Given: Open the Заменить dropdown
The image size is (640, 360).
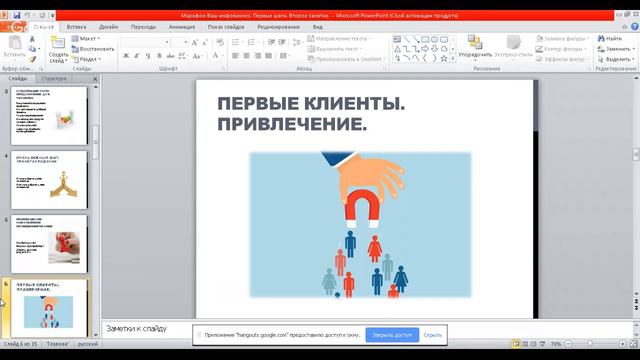Looking at the screenshot, I should click(x=616, y=49).
